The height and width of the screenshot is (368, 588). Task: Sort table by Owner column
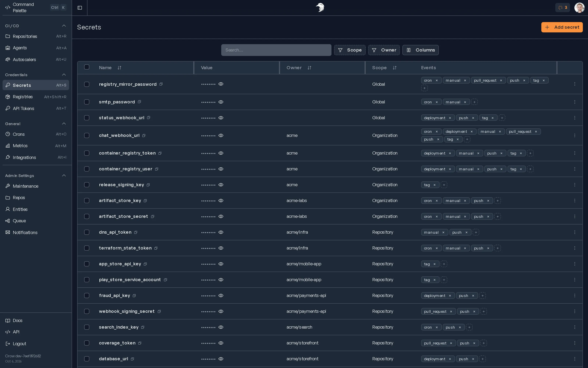[x=309, y=68]
